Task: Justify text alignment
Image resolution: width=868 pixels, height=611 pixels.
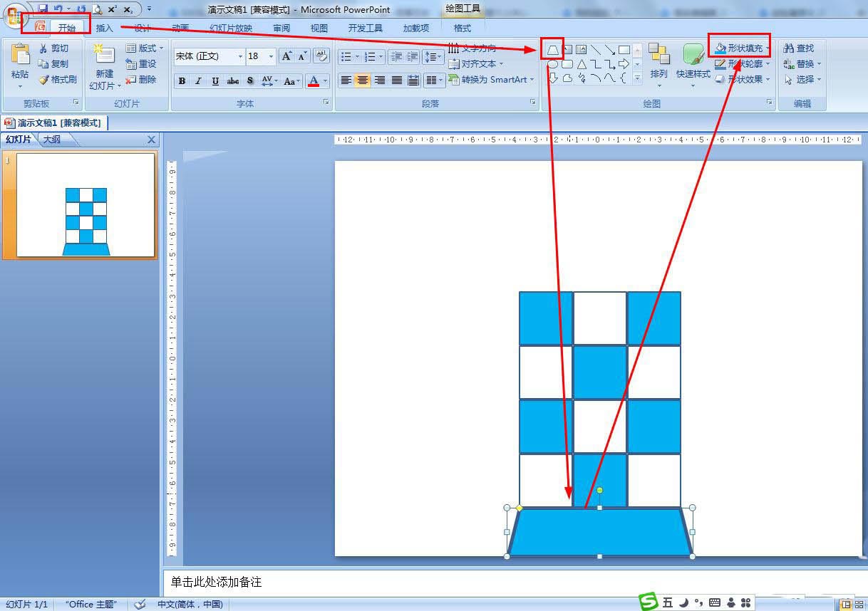Action: pyautogui.click(x=397, y=80)
